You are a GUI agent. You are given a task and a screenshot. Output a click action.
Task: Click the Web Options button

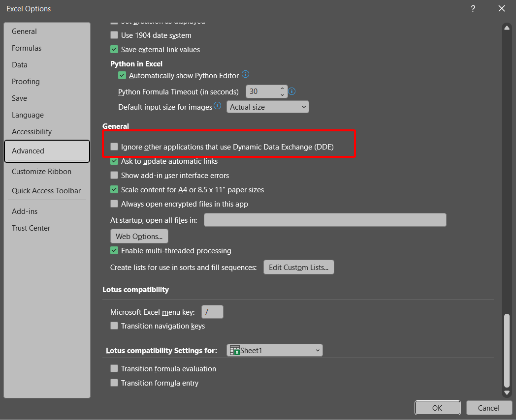pyautogui.click(x=139, y=236)
